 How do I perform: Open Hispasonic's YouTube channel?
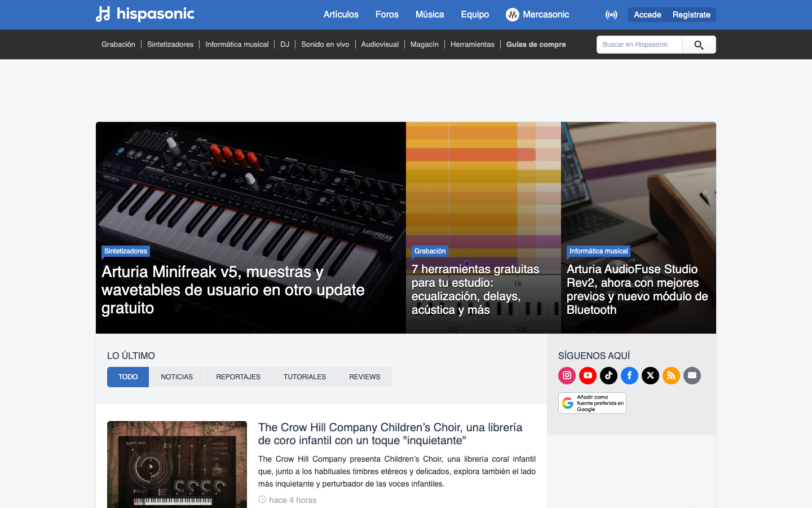click(588, 375)
